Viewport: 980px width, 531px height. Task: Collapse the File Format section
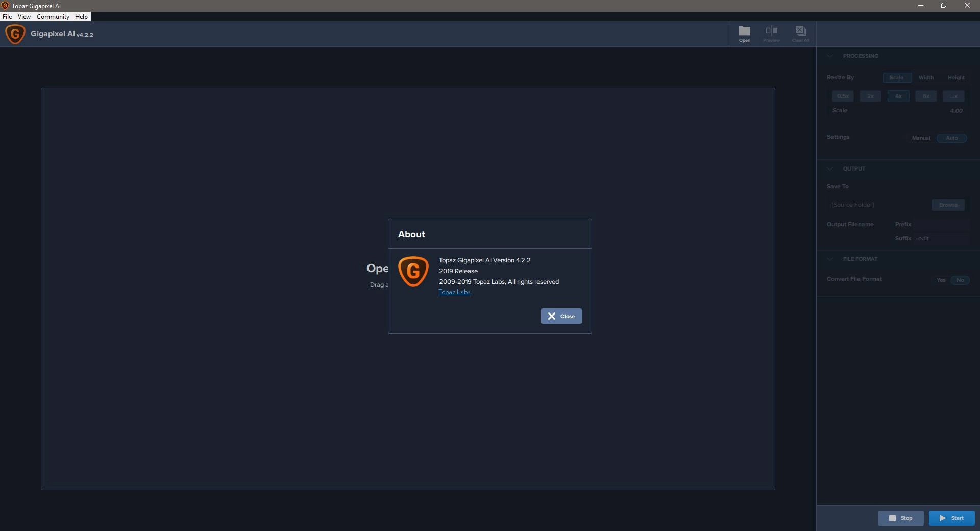point(830,259)
